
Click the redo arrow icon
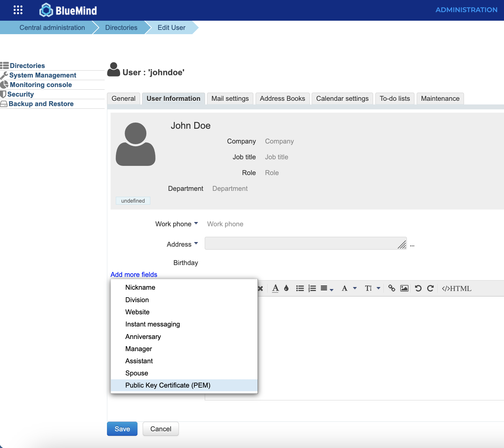430,288
